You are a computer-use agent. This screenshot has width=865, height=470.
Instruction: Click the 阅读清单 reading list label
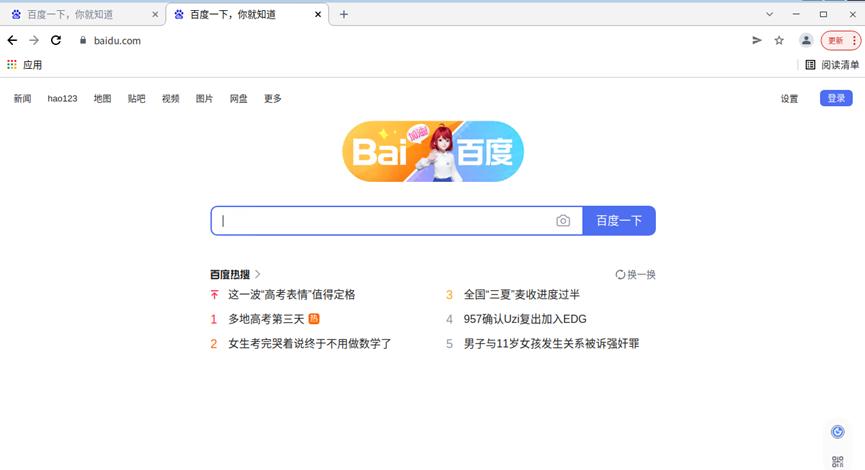tap(840, 65)
